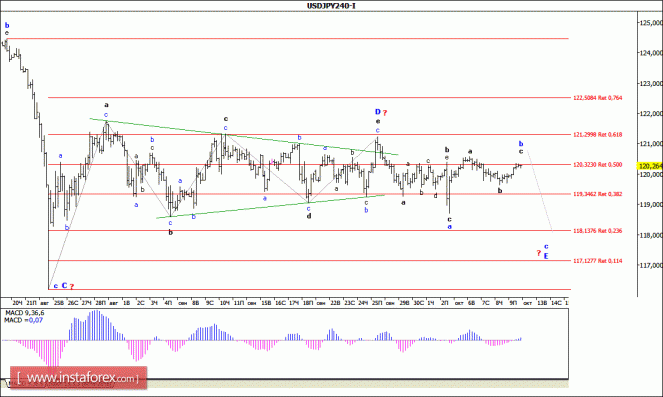Viewport: 663px width, 397px height.
Task: Click the blue E wave label near forecast
Action: pyautogui.click(x=546, y=256)
